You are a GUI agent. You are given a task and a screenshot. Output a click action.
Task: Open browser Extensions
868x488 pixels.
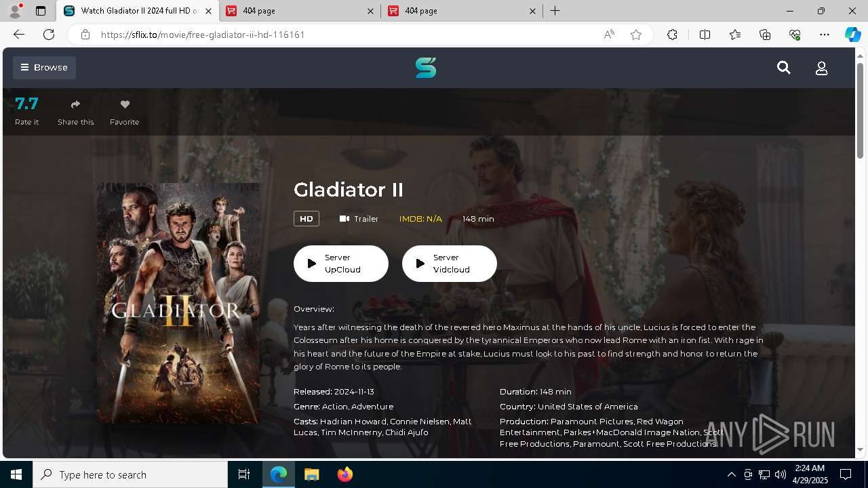[672, 35]
